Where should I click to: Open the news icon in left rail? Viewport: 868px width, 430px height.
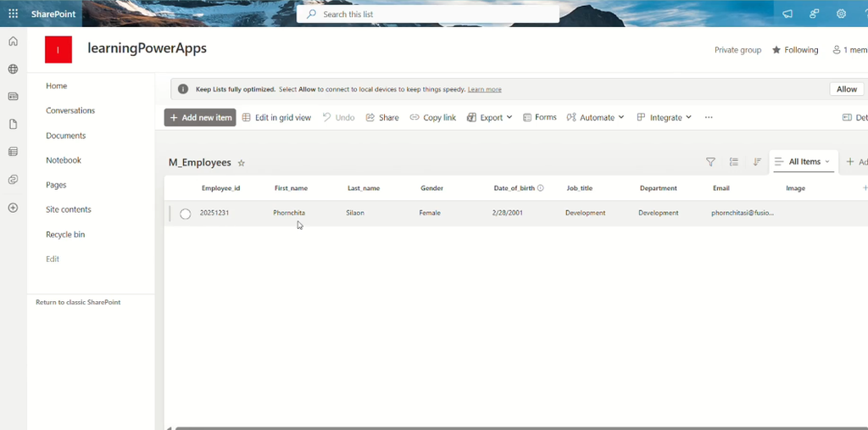pos(14,97)
